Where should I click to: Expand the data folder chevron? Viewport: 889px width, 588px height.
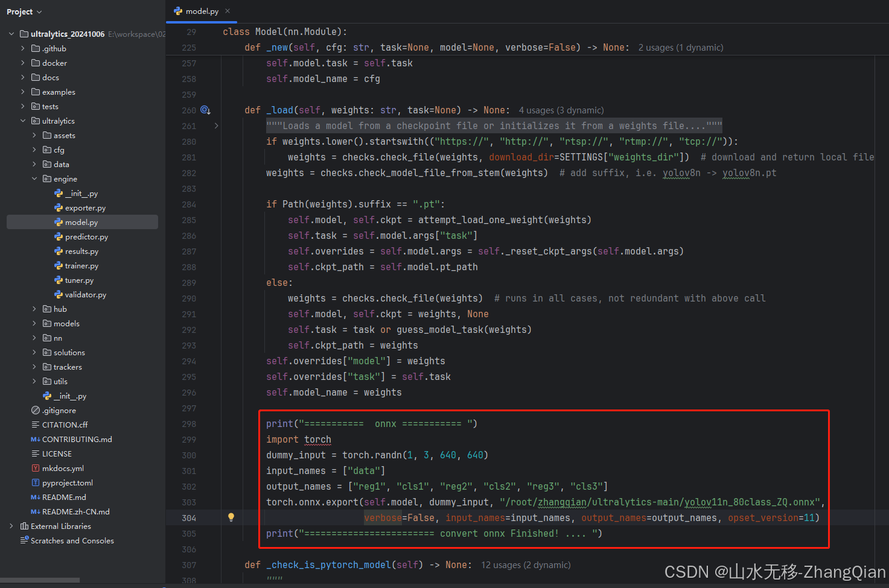click(x=34, y=164)
